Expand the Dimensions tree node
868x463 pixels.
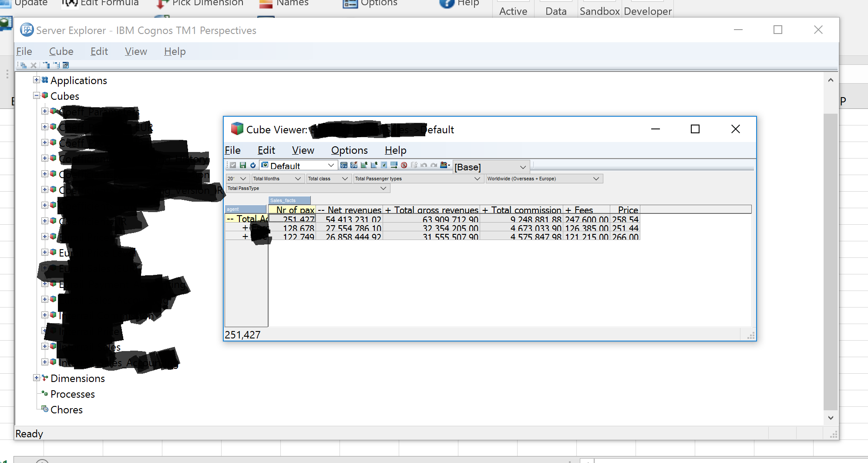[x=37, y=378]
